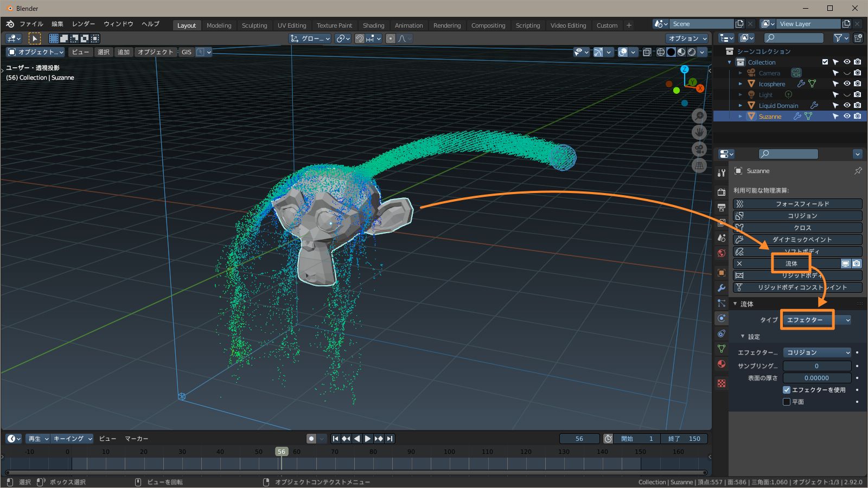Open the effector type dropdown showing コリジョン
The width and height of the screenshot is (868, 488).
[x=817, y=352]
